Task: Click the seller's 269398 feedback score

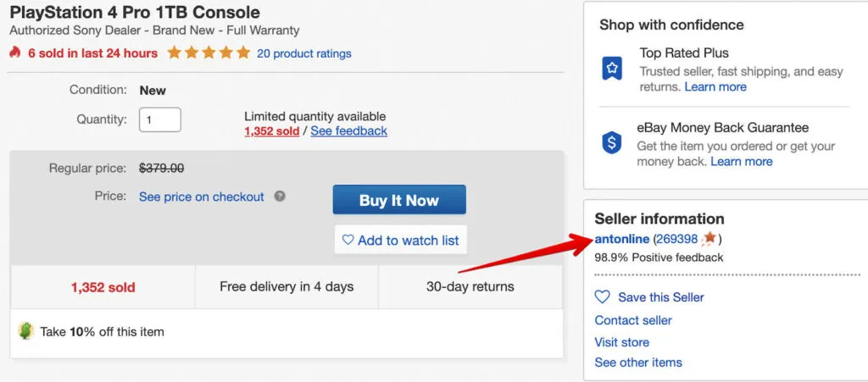Action: (676, 239)
